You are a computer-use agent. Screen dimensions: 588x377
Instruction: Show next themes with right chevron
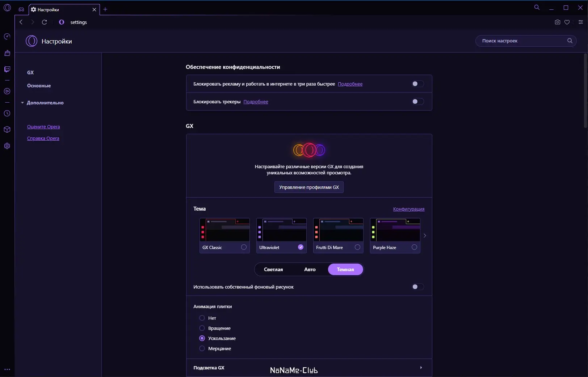(425, 236)
